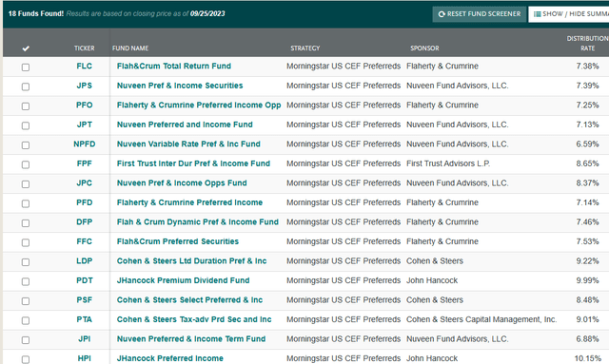The width and height of the screenshot is (609, 364).
Task: Check the box for FLC fund
Action: click(26, 67)
